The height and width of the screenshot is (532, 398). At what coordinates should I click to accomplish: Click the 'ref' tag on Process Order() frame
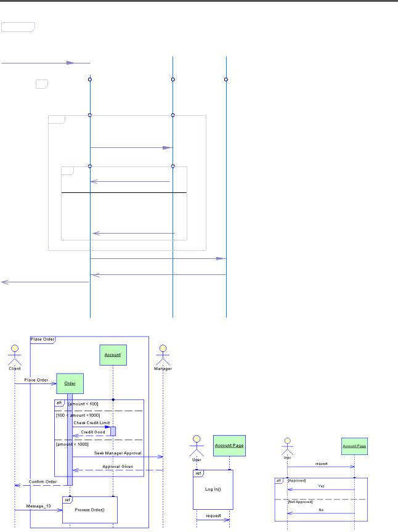coord(68,500)
